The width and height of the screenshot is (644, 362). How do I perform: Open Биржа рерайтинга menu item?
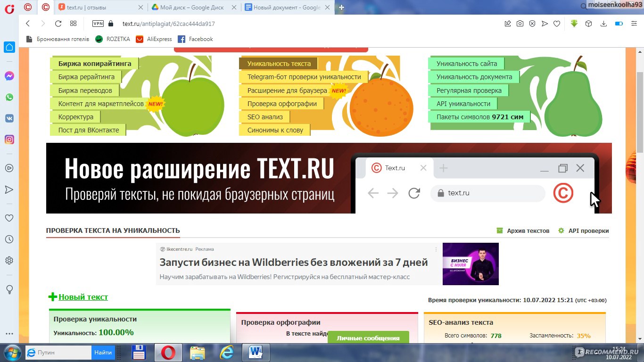point(86,77)
